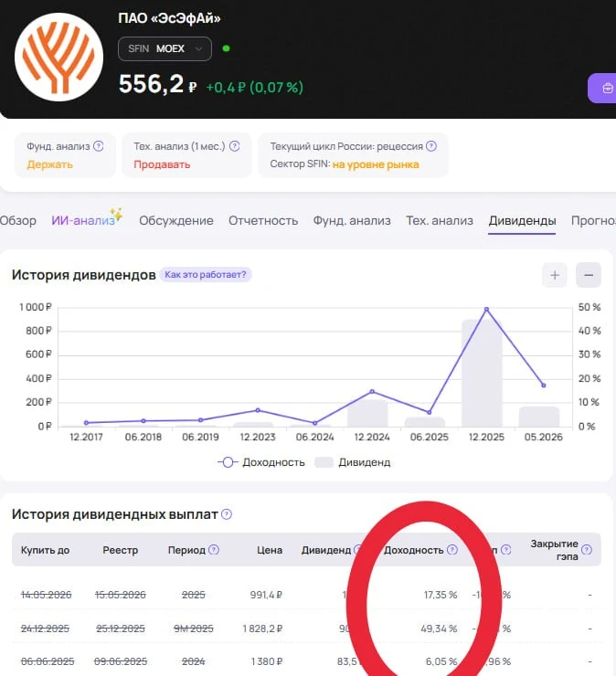616x676 pixels.
Task: Click the period cell 9M 2025
Action: (x=193, y=628)
